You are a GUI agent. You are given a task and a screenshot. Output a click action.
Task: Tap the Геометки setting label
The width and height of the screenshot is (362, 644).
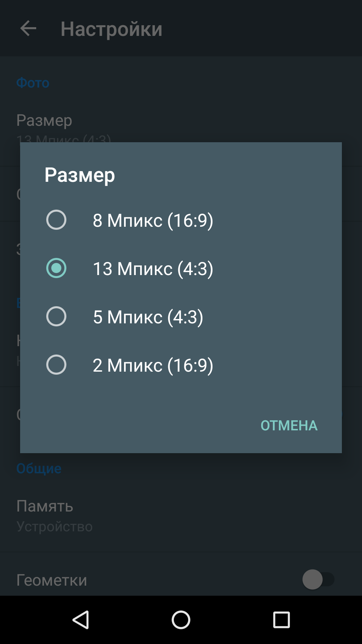[52, 580]
